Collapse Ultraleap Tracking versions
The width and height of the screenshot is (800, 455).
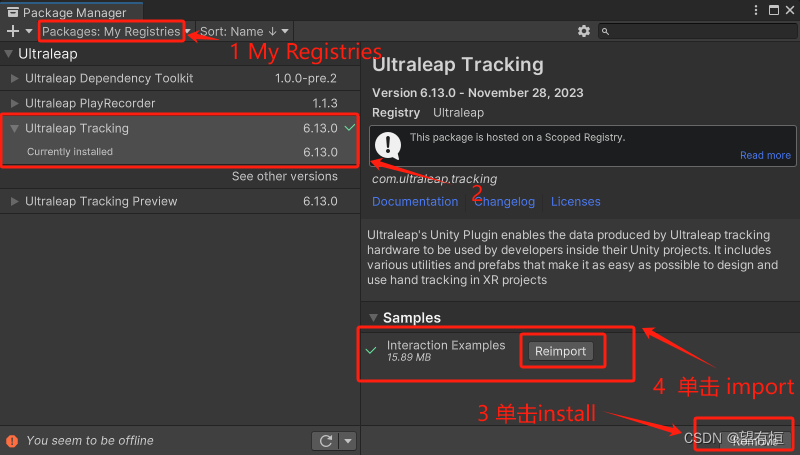click(14, 129)
